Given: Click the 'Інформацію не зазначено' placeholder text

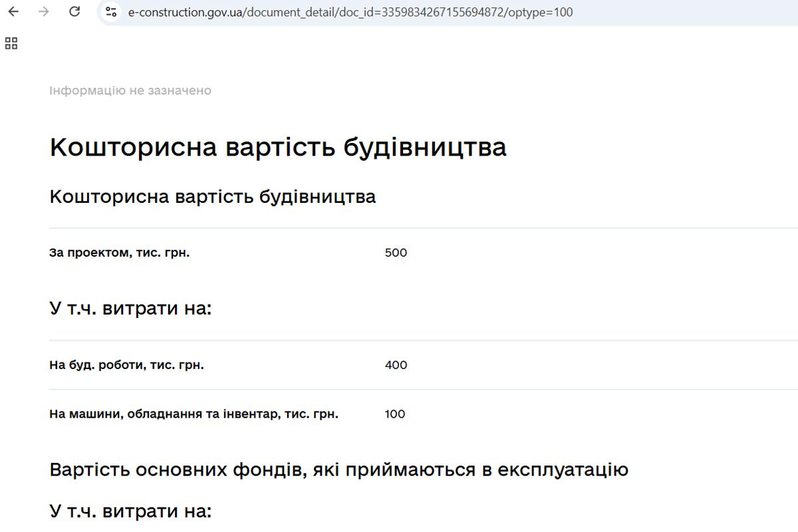Looking at the screenshot, I should coord(130,90).
